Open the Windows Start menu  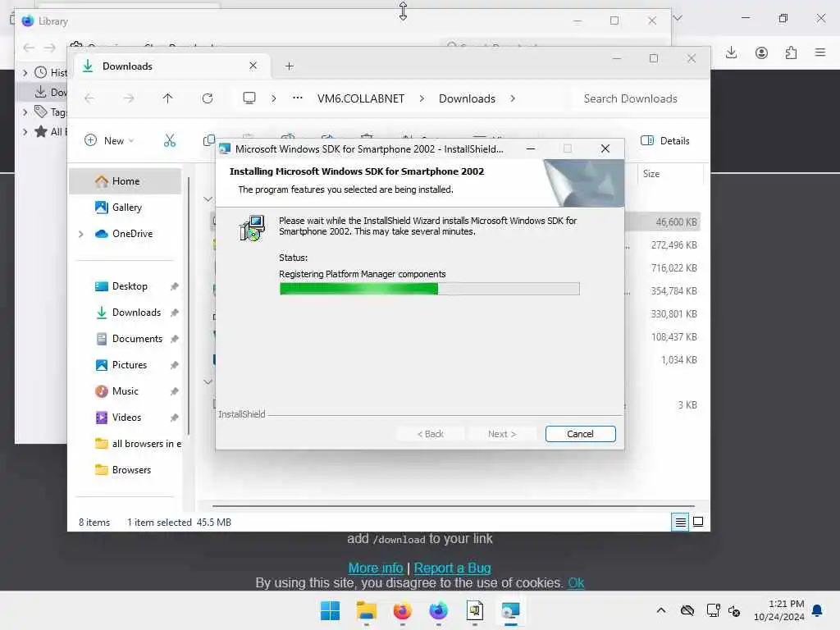tap(330, 610)
